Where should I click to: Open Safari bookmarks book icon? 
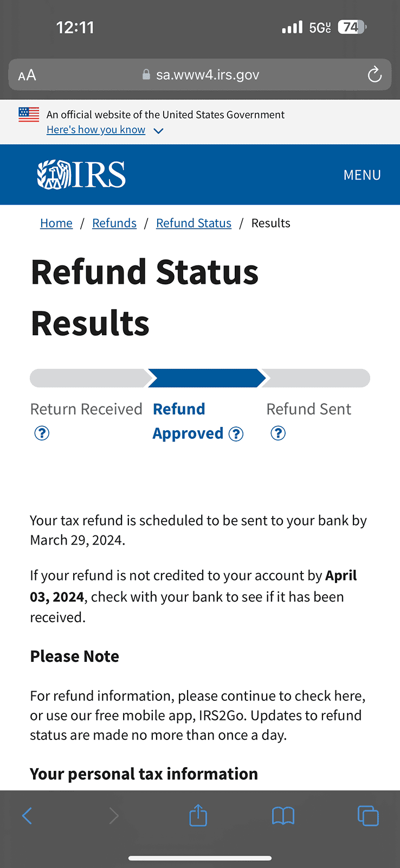click(283, 815)
